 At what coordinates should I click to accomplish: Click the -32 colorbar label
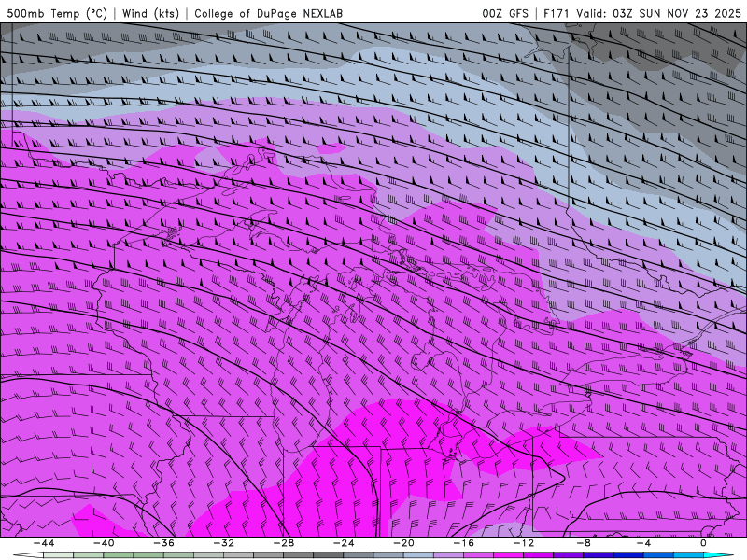point(223,543)
